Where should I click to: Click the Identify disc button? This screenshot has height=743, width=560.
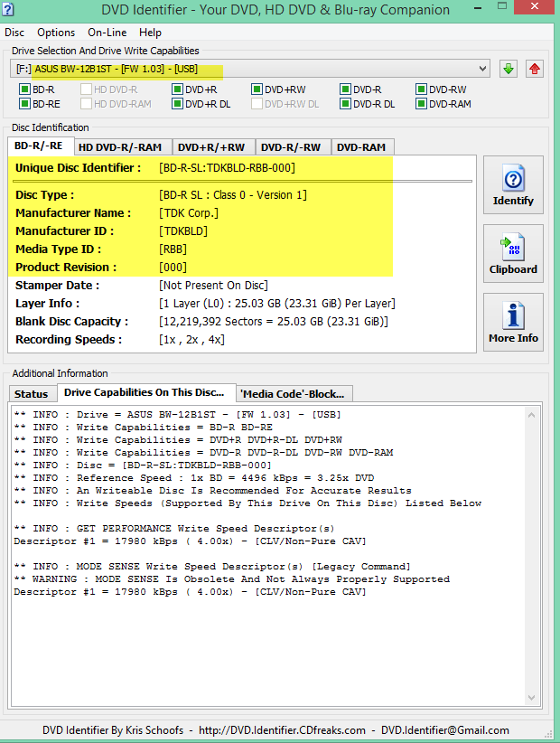coord(513,184)
